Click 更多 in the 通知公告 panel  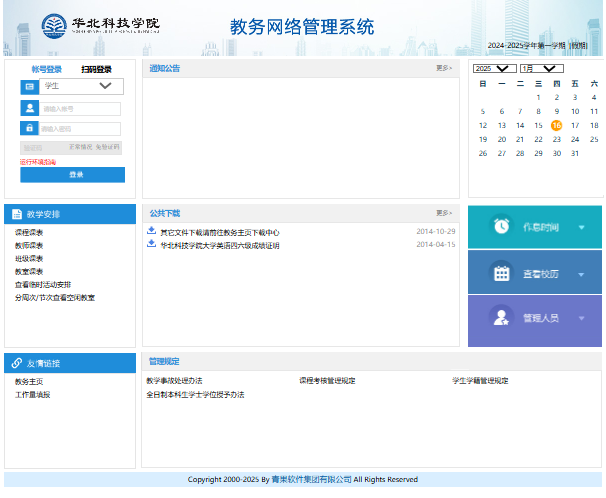pyautogui.click(x=444, y=68)
